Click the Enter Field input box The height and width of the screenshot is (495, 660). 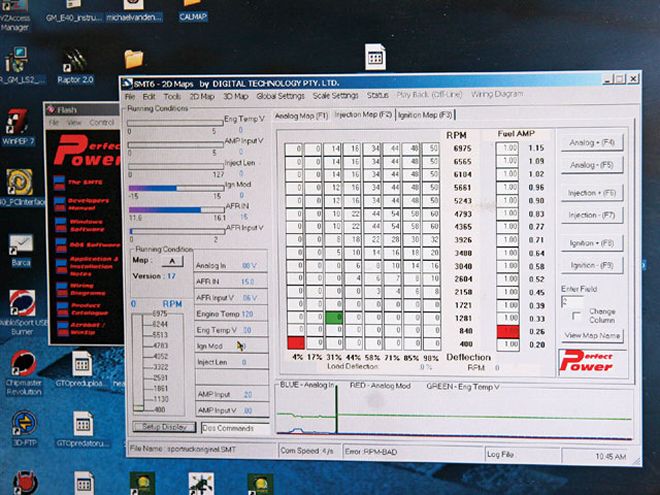(x=572, y=301)
